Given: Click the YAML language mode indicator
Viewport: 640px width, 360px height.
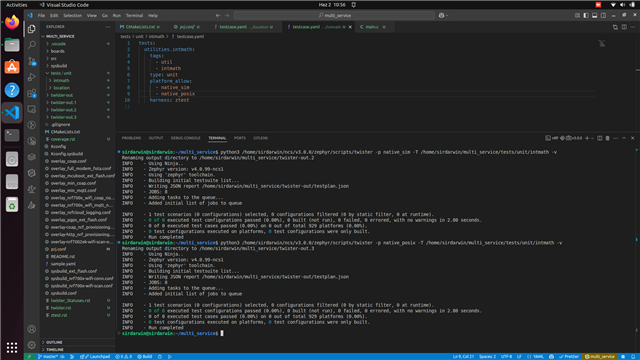Looking at the screenshot, I should coord(536,357).
